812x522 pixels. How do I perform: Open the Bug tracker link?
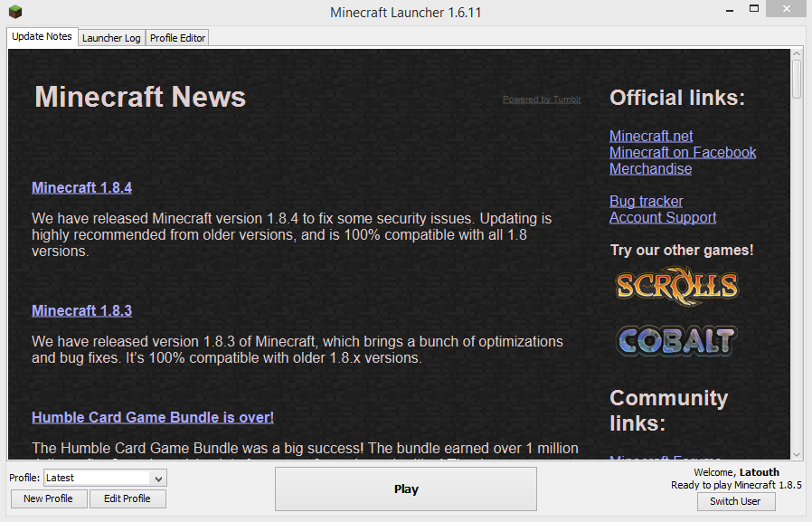pyautogui.click(x=647, y=202)
